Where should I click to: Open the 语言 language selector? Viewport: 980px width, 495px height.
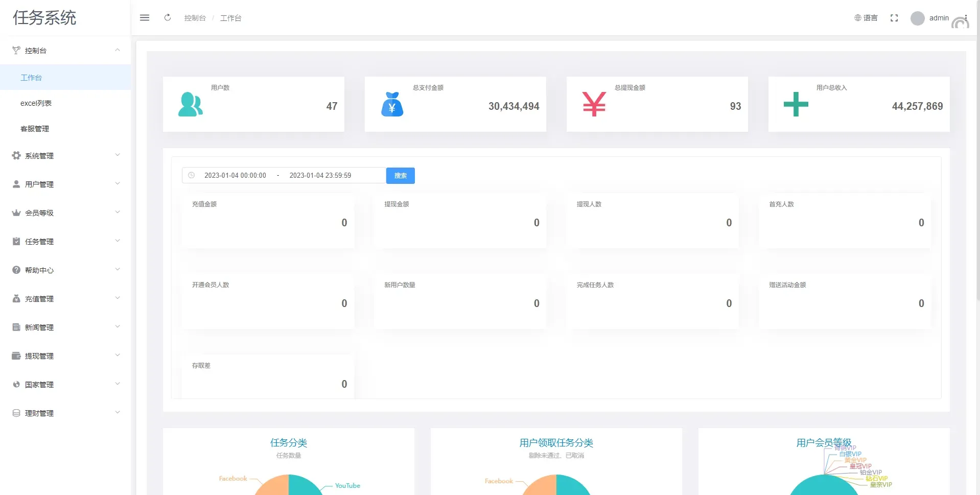(866, 18)
